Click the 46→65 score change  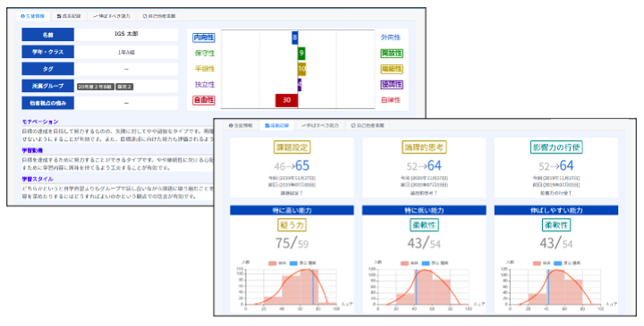pyautogui.click(x=292, y=165)
